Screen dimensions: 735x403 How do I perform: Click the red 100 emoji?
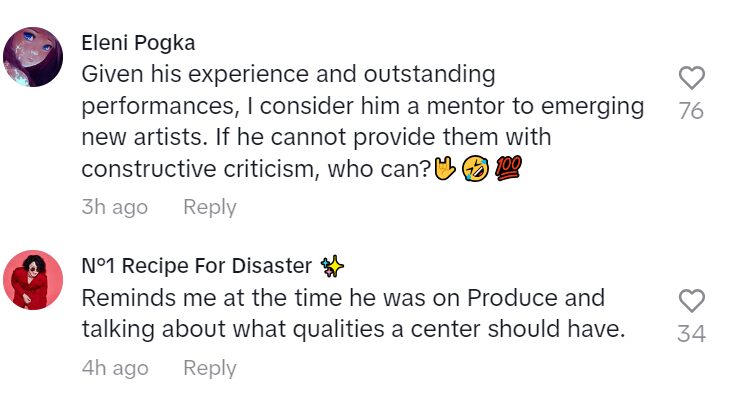[x=508, y=170]
